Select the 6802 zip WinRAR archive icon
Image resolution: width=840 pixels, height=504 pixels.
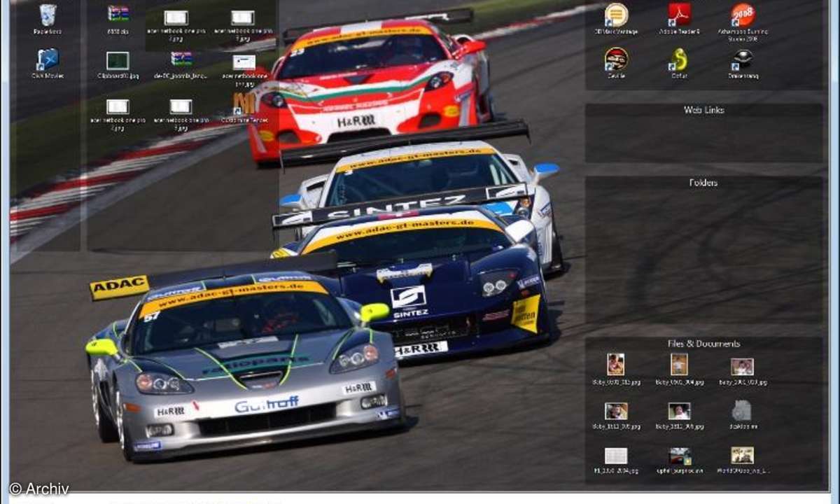118,14
